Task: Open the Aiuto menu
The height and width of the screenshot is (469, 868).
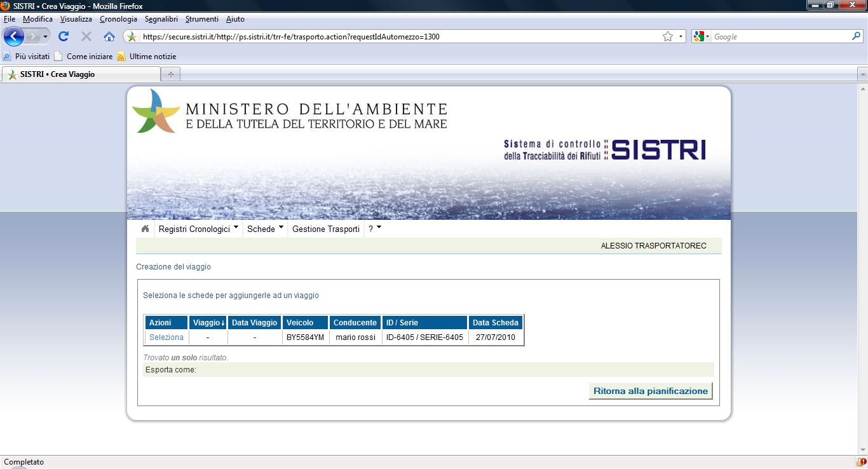Action: pos(235,19)
